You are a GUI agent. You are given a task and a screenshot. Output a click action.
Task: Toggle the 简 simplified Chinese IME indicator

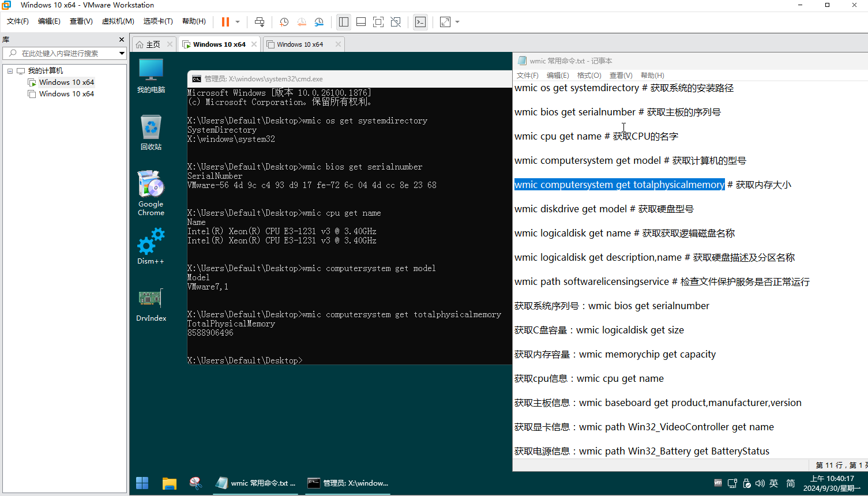791,483
